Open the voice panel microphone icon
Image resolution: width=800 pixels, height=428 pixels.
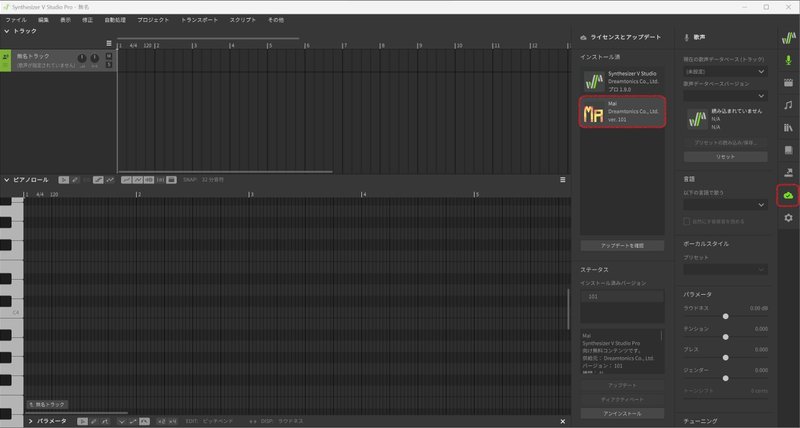(788, 60)
